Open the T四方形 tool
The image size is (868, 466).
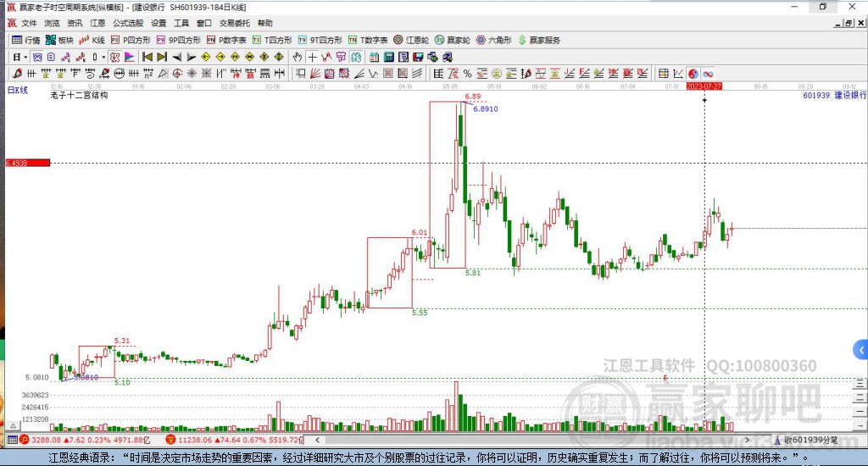click(x=272, y=40)
